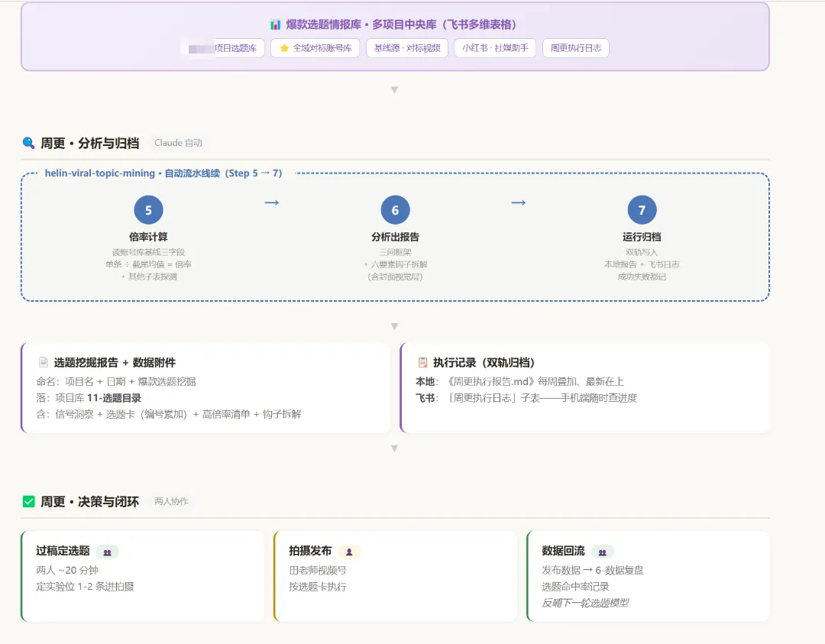
Task: Click the clipboard icon beside 执行记录
Action: point(422,362)
